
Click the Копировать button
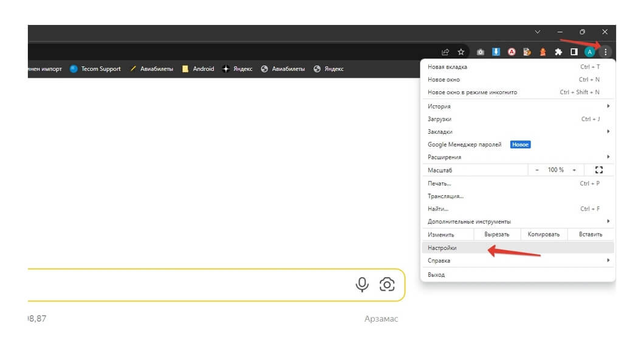point(544,234)
